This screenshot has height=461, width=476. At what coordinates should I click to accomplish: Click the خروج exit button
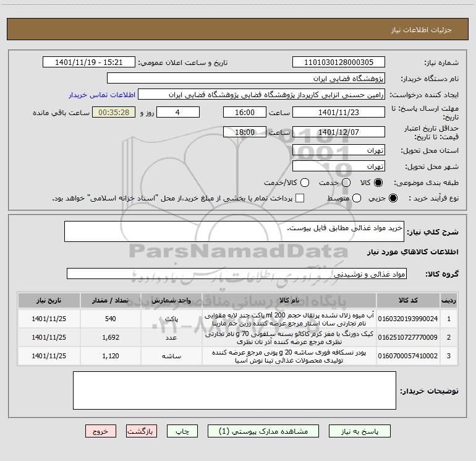coord(101,431)
